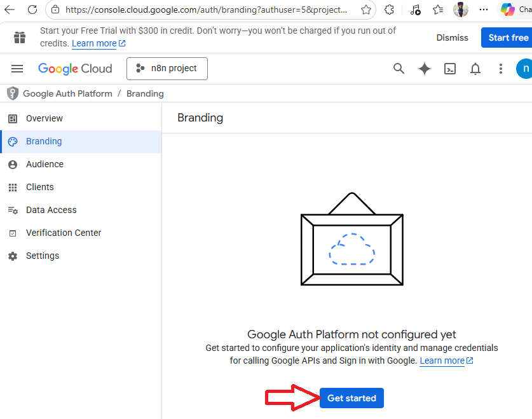Open the notifications bell
Viewport: 532px width, 419px height.
pyautogui.click(x=475, y=69)
